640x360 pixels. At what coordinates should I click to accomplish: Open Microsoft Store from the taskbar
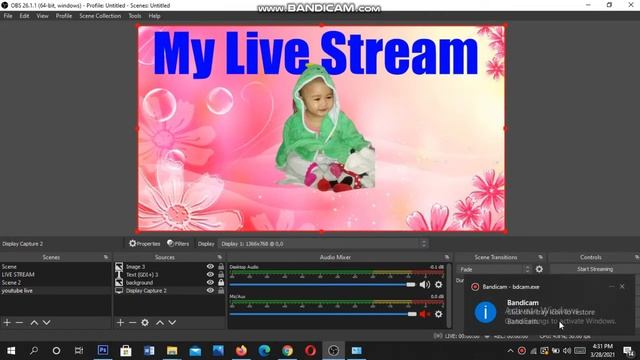click(126, 350)
